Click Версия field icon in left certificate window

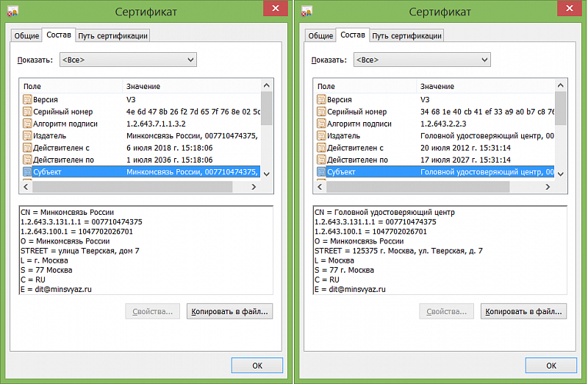coord(27,99)
